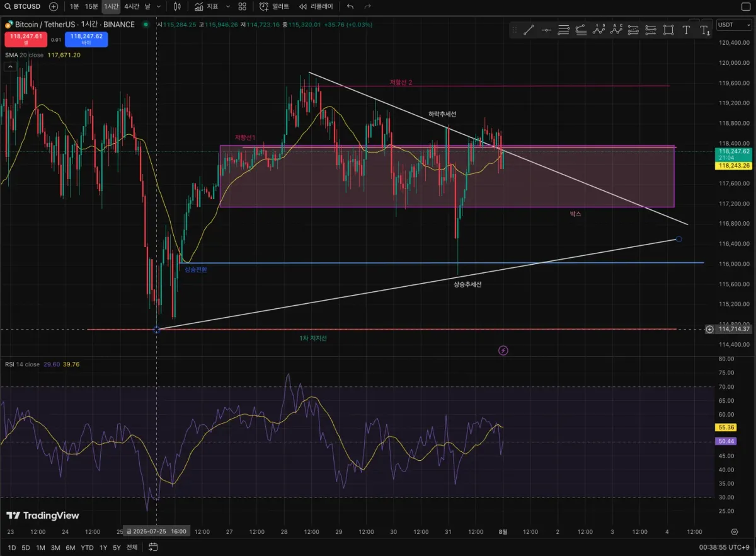Open the layout templates grid icon
The height and width of the screenshot is (556, 756).
pyautogui.click(x=243, y=6)
